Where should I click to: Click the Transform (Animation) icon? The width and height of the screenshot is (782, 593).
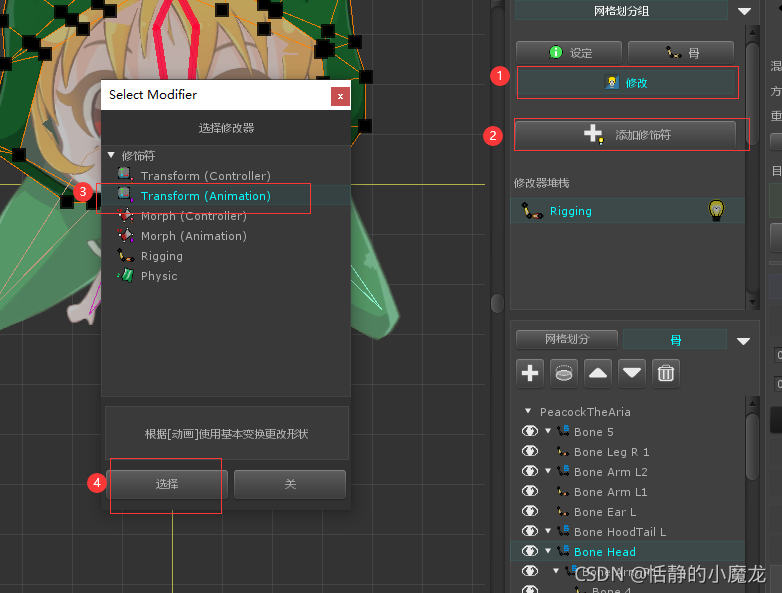(125, 194)
